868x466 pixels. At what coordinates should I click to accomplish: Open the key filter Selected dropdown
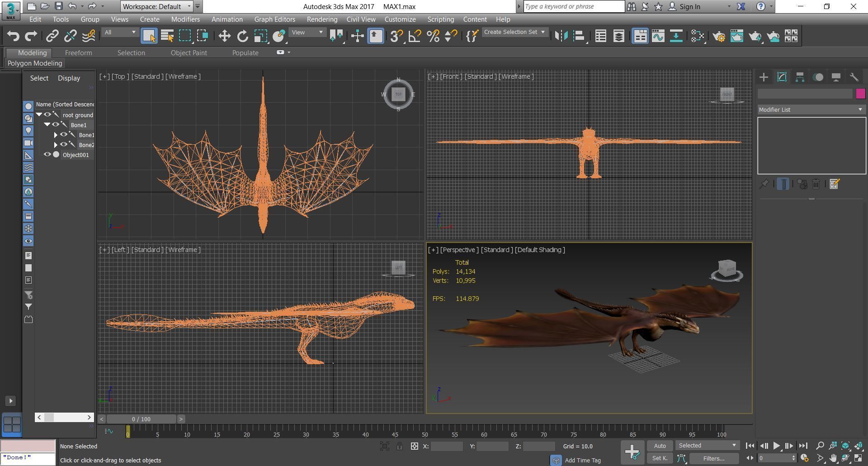708,446
